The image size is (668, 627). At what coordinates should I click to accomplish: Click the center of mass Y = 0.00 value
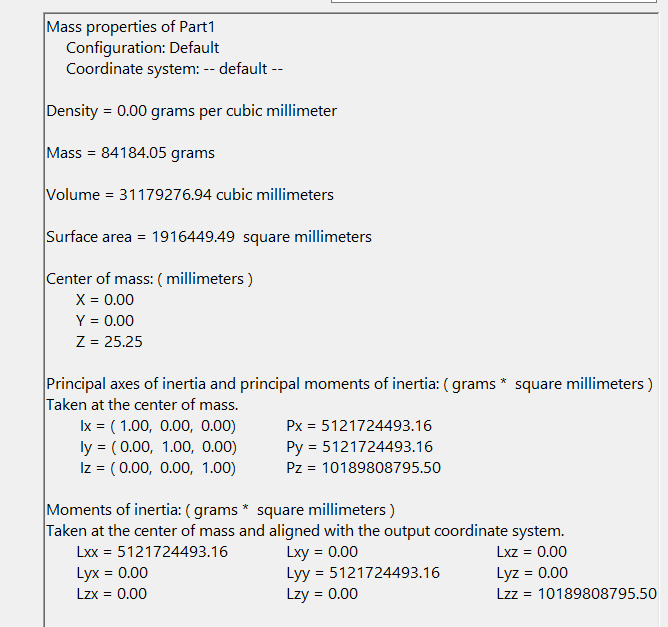click(x=105, y=321)
